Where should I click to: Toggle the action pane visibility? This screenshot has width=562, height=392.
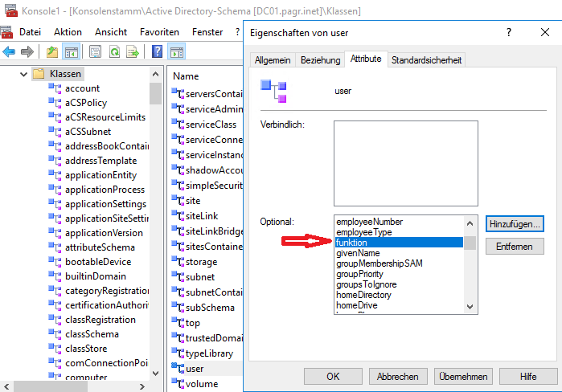click(177, 51)
